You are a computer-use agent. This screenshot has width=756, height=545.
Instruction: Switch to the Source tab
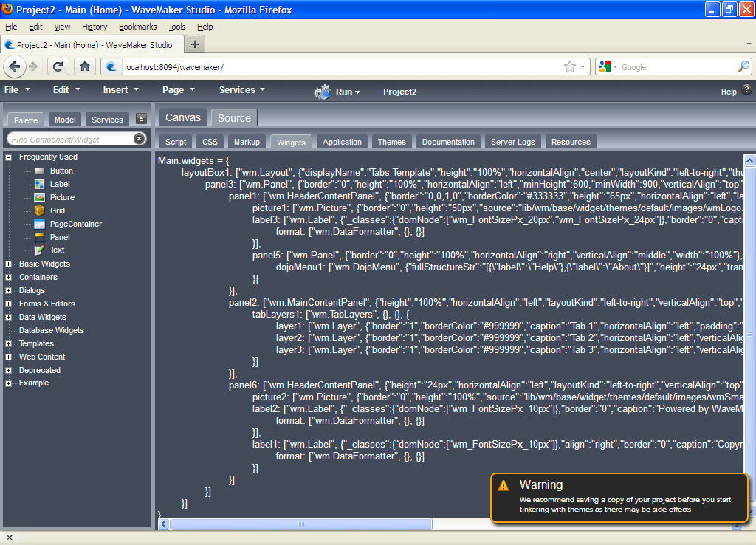234,117
